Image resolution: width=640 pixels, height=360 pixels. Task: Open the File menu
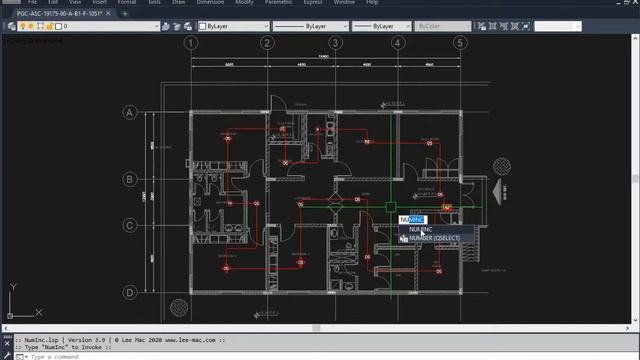coord(32,2)
